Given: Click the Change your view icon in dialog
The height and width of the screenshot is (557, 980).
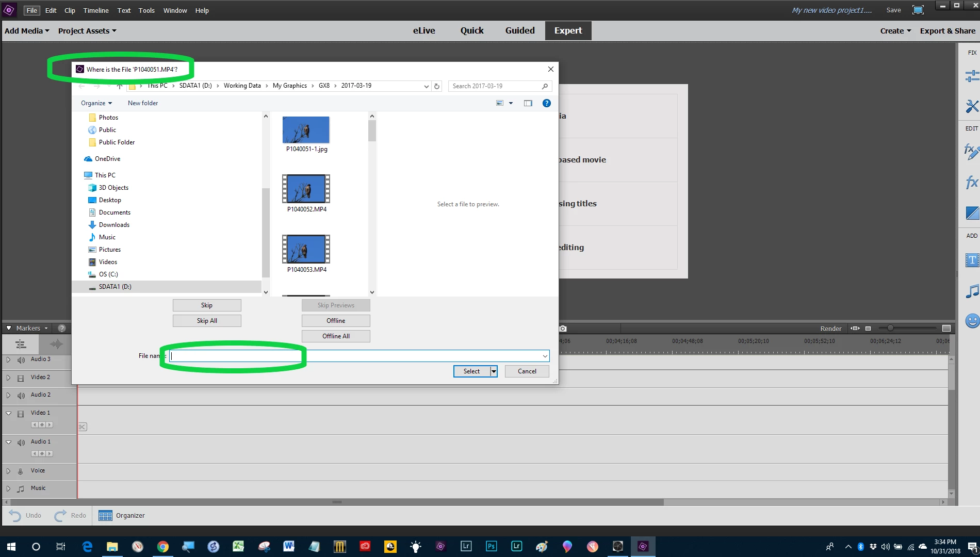Looking at the screenshot, I should pyautogui.click(x=500, y=103).
